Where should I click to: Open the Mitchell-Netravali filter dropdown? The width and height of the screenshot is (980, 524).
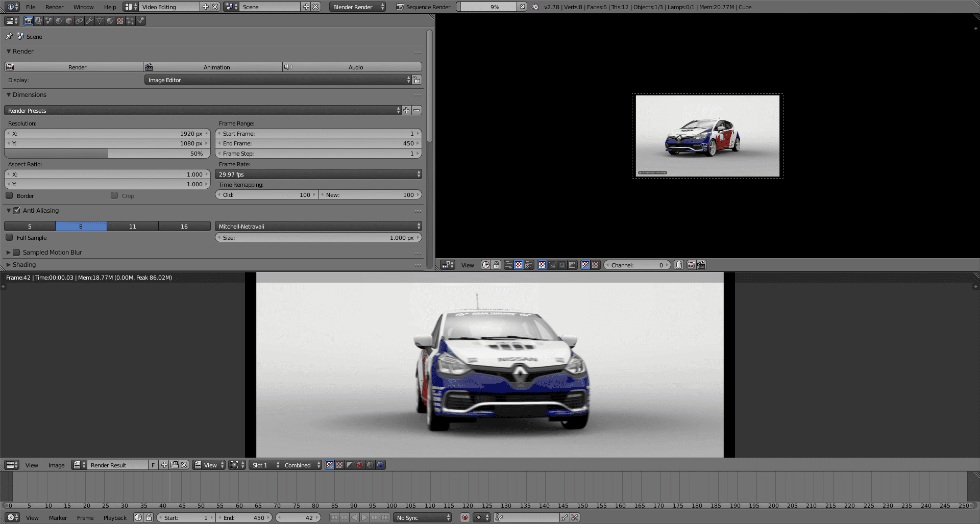click(318, 226)
